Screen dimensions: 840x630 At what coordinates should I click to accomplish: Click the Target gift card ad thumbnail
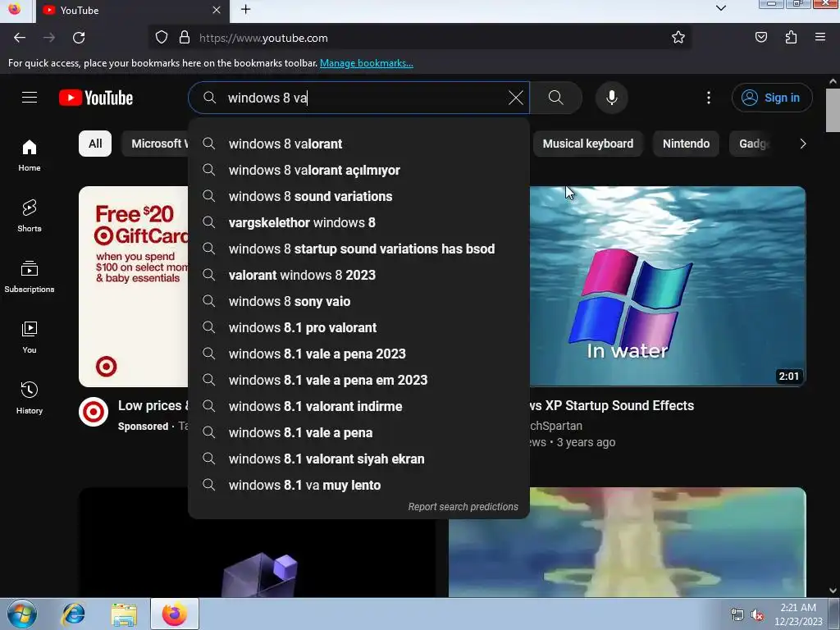point(134,286)
